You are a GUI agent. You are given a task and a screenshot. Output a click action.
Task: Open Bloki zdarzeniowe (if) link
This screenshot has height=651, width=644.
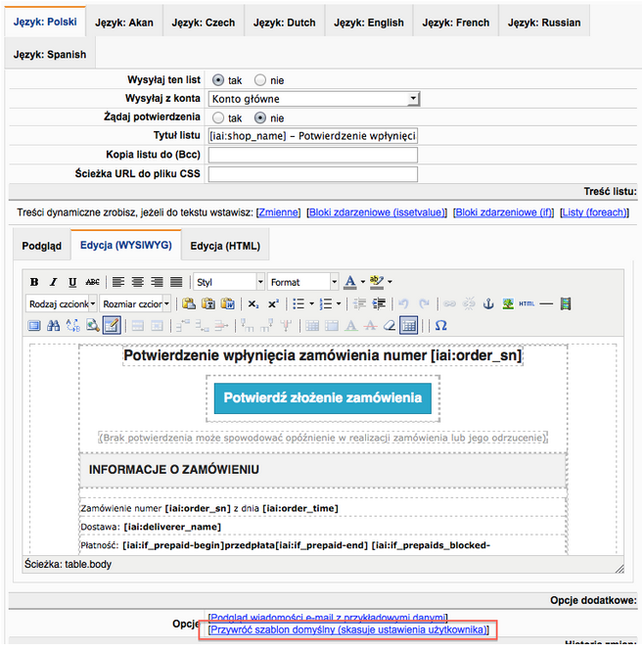(504, 212)
